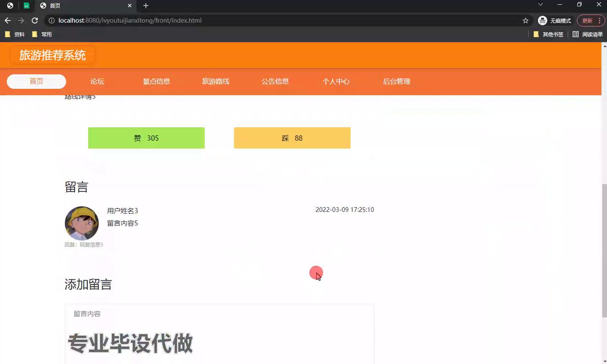The height and width of the screenshot is (364, 607).
Task: Click the 更新 browser update button
Action: [x=587, y=21]
